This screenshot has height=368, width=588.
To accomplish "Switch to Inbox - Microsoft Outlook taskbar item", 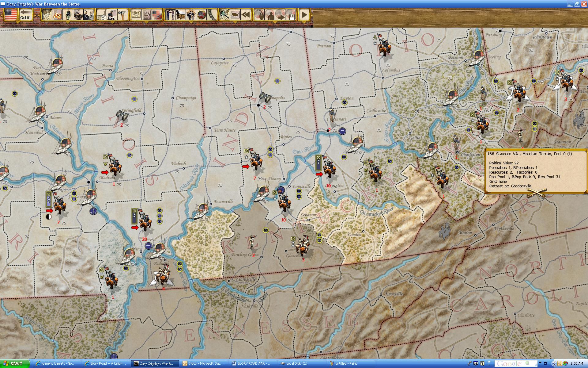I will tap(203, 363).
